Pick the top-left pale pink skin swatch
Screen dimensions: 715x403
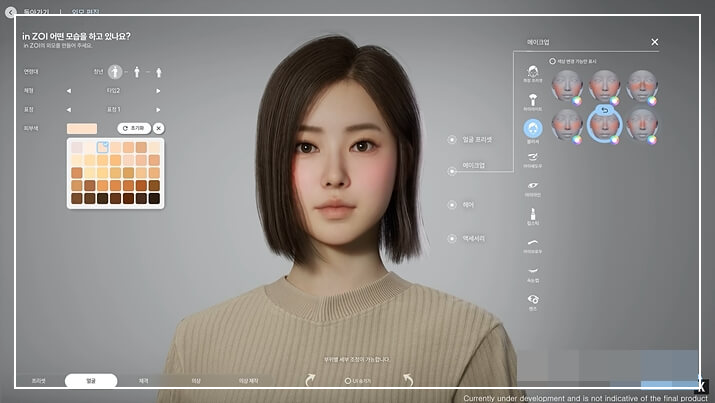[77, 147]
